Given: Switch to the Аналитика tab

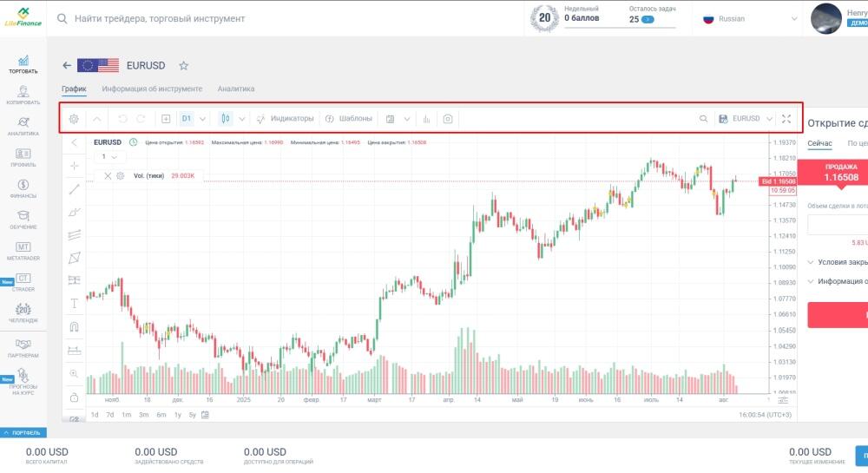Looking at the screenshot, I should (236, 89).
